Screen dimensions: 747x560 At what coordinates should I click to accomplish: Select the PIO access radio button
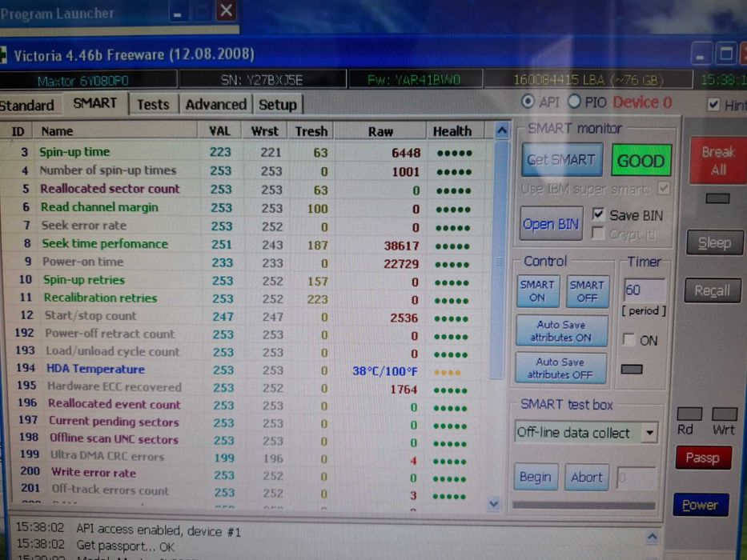[x=574, y=102]
